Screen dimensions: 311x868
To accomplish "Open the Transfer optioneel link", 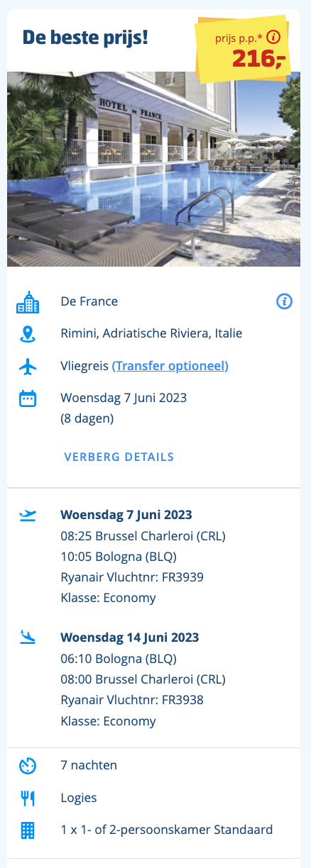I will point(170,367).
